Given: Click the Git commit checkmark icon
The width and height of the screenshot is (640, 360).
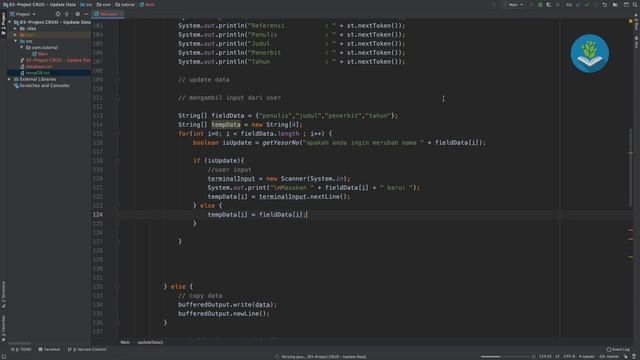Looking at the screenshot, I should pos(587,4).
